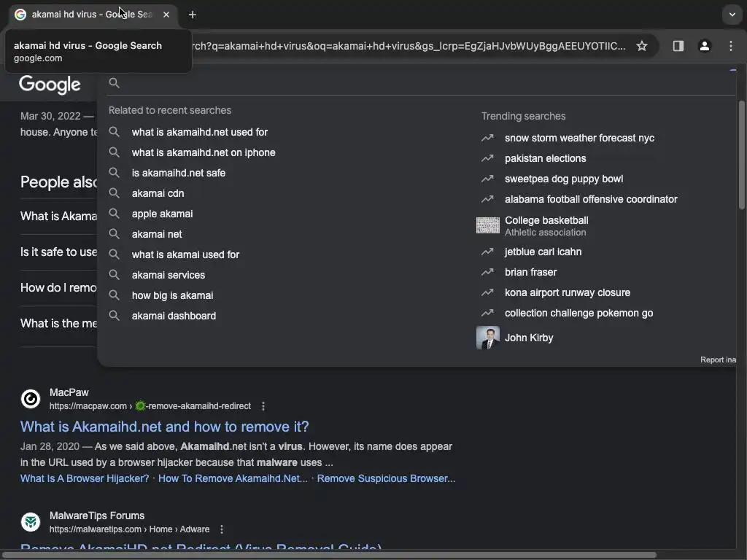747x560 pixels.
Task: Open 'collection challenge pokemon go' trending search
Action: point(578,314)
